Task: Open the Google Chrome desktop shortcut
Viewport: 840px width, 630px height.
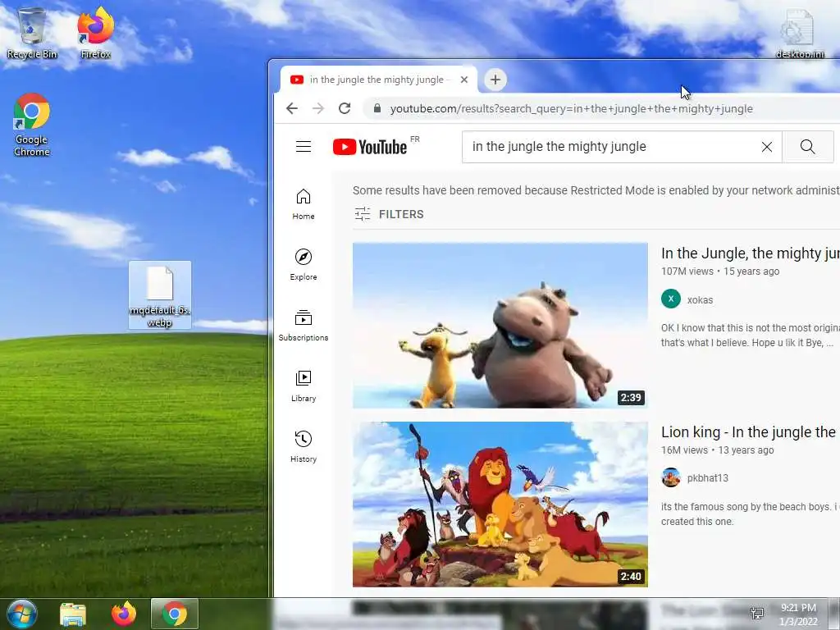Action: click(32, 125)
